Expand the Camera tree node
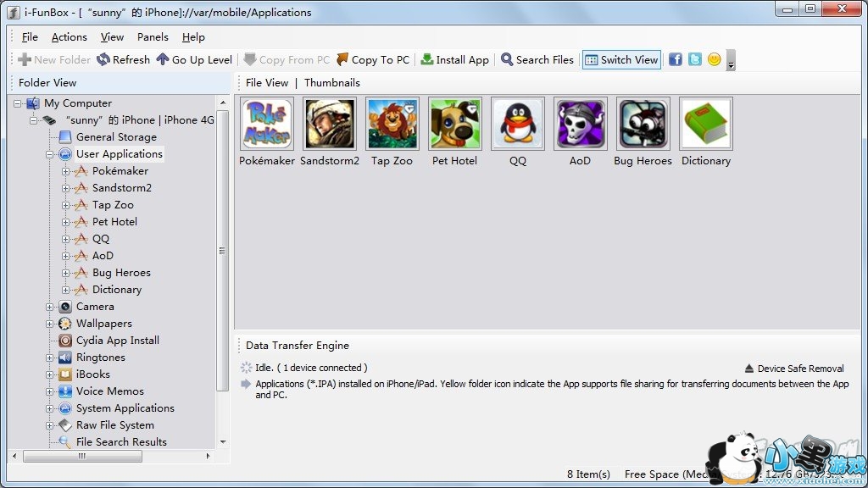 point(50,307)
